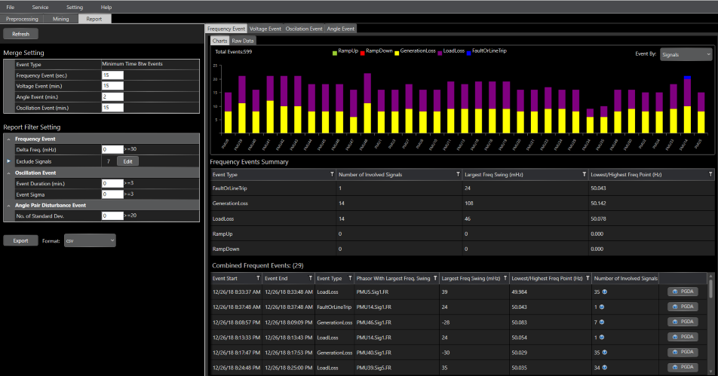This screenshot has height=376, width=718.
Task: Click the Delta Freq. (mHz) input field
Action: (113, 149)
